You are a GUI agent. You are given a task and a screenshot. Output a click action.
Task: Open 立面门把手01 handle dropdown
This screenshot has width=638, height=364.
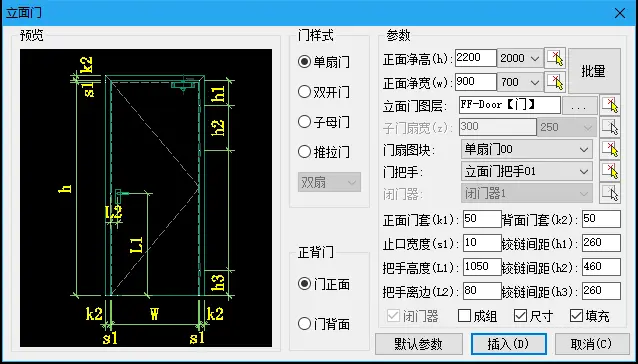coord(527,172)
